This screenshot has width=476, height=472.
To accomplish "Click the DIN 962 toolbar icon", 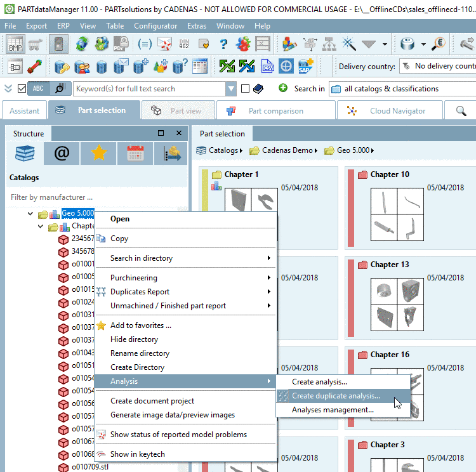I will tap(184, 44).
